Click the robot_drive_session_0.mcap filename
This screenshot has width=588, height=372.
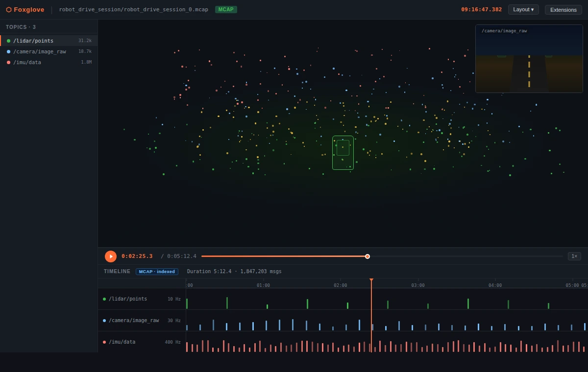(x=133, y=9)
